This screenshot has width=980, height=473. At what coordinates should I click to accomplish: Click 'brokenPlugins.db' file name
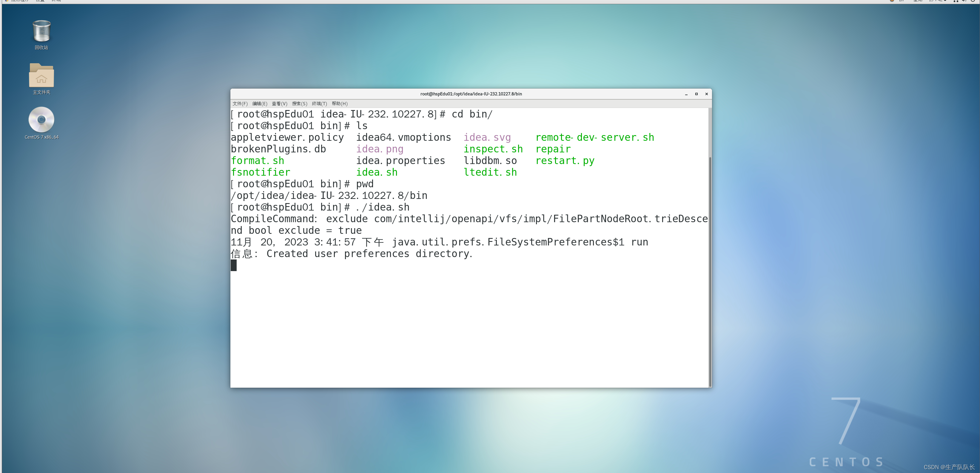pos(278,149)
